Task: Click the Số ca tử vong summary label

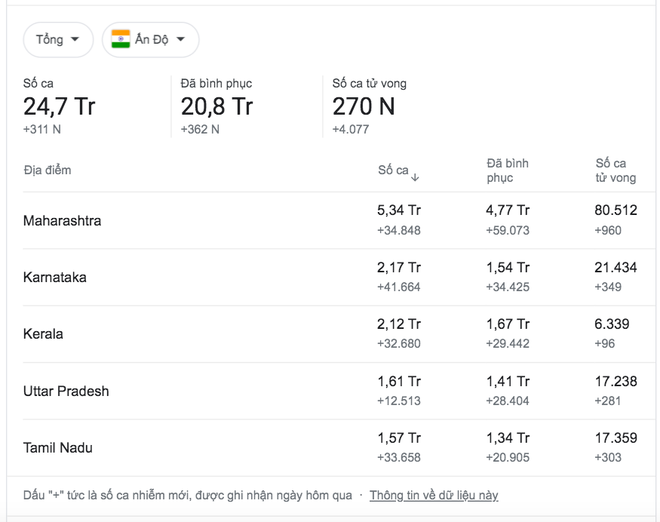Action: (370, 83)
